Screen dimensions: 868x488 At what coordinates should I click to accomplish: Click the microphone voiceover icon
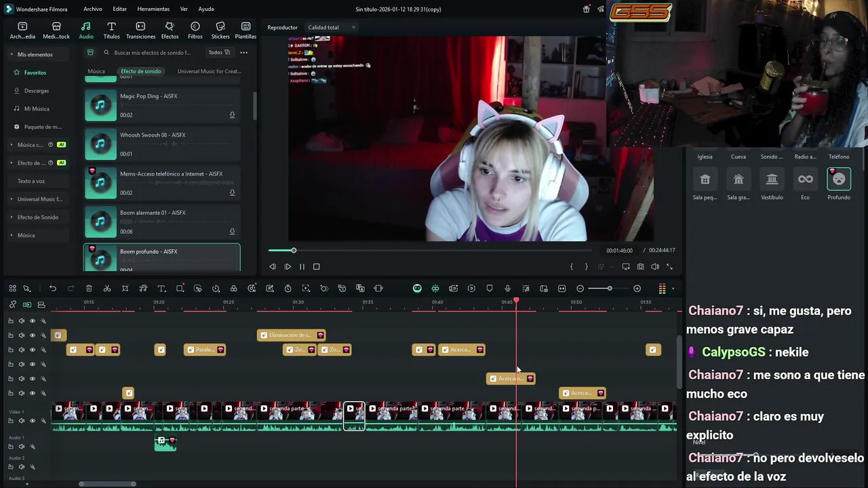pos(507,289)
